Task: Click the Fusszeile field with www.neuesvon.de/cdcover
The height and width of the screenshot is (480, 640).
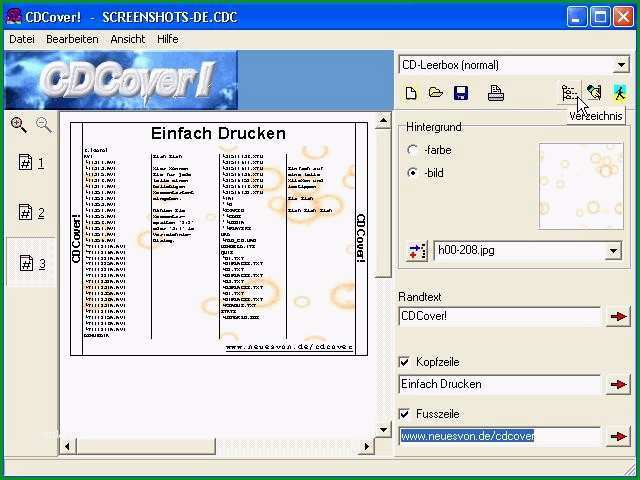Action: tap(500, 436)
